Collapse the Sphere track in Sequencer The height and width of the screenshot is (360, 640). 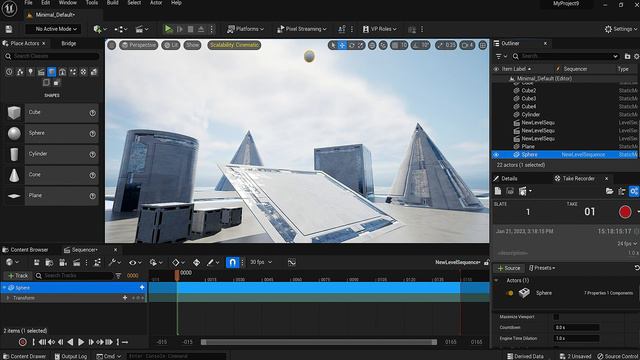click(x=4, y=288)
